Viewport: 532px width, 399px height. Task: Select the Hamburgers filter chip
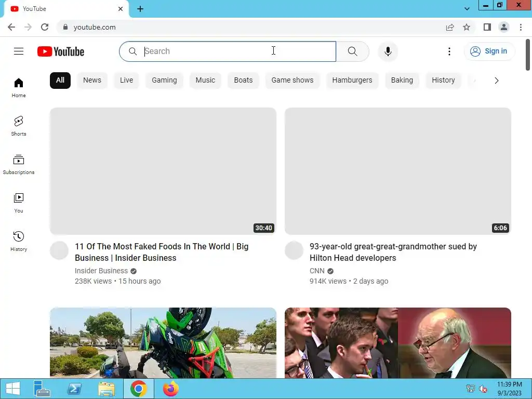click(x=352, y=81)
